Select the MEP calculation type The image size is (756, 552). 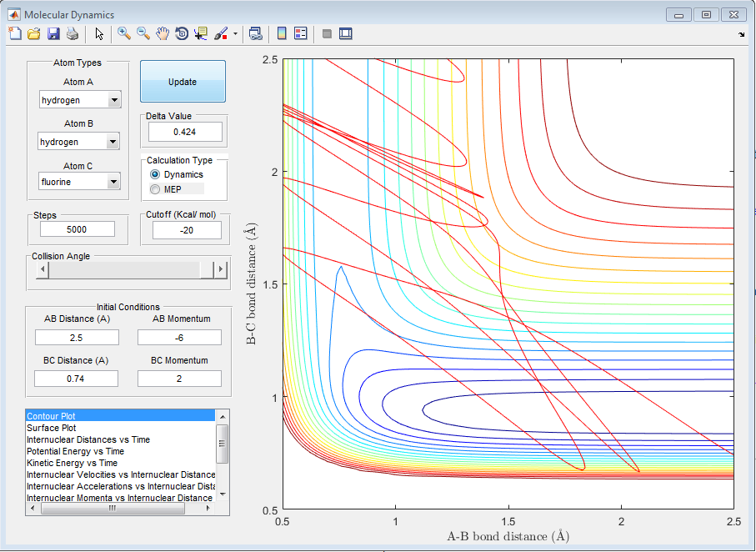[x=155, y=189]
